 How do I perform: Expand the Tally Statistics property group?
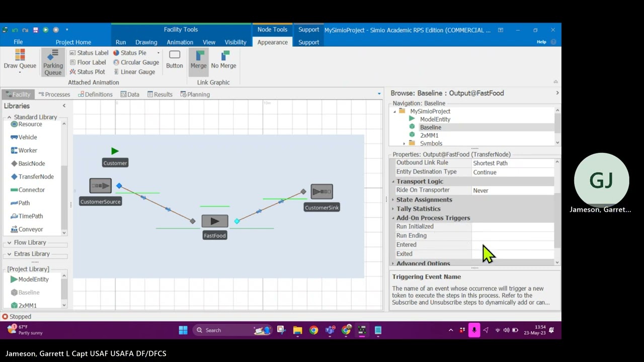[x=393, y=209]
